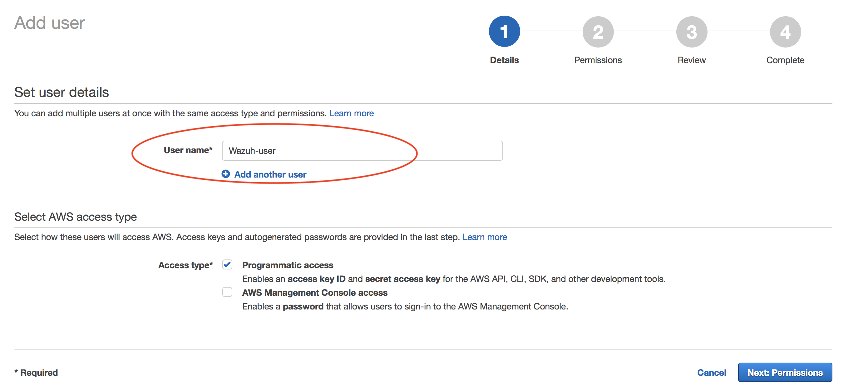Click the Add user page heading
This screenshot has width=868, height=392.
[50, 23]
